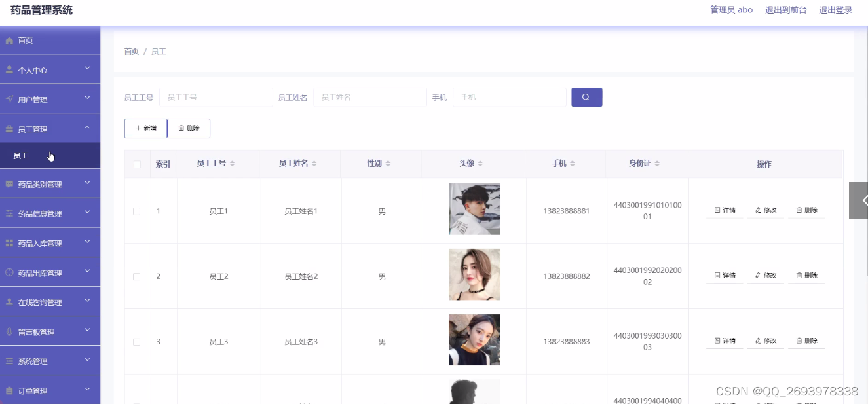Open the avatar photo of 员工2
Viewport: 868px width, 404px height.
[474, 274]
